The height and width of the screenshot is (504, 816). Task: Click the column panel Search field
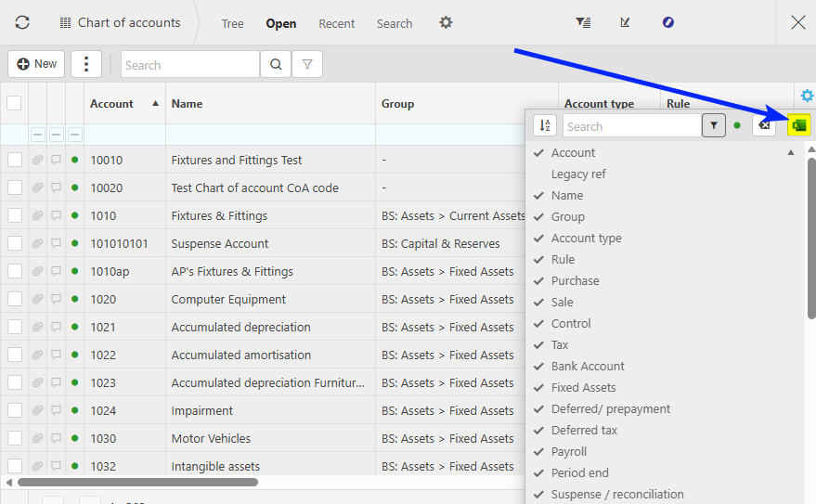tap(631, 126)
